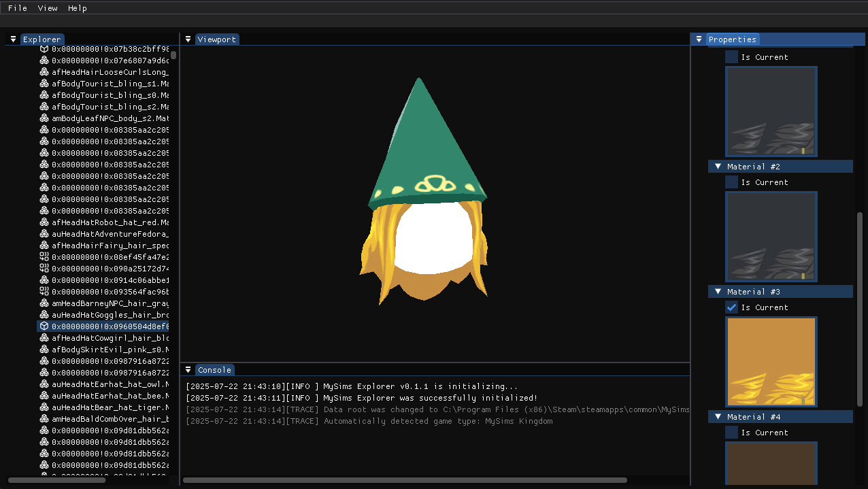Click the filter icon on the Properties panel header
The image size is (868, 489).
699,39
